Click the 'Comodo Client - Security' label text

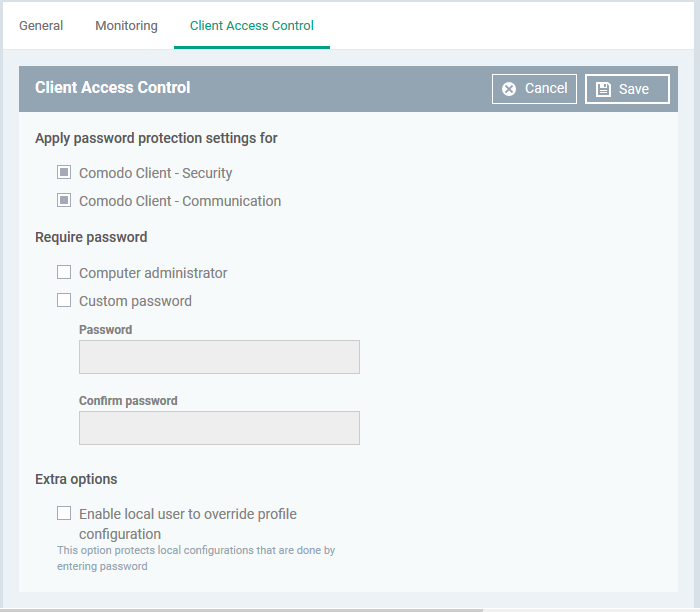[155, 173]
